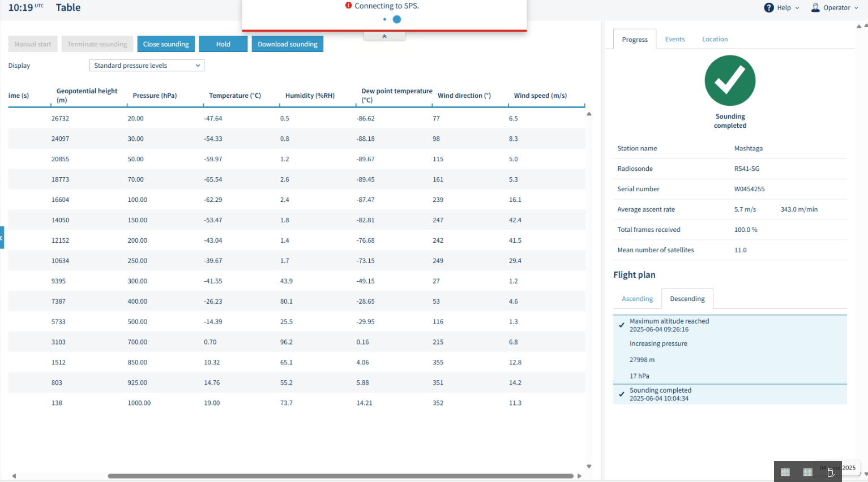Click table horizontal scroll right arrow

pyautogui.click(x=579, y=476)
